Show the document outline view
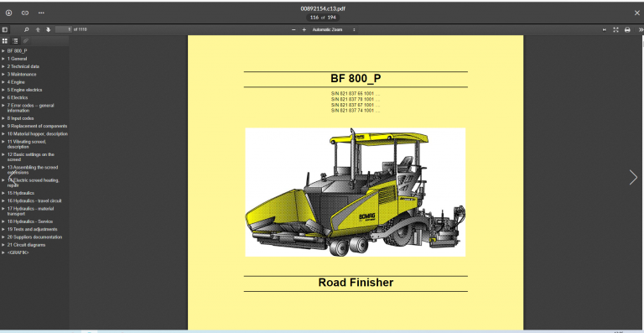Viewport: 644px width, 333px height. pos(15,40)
